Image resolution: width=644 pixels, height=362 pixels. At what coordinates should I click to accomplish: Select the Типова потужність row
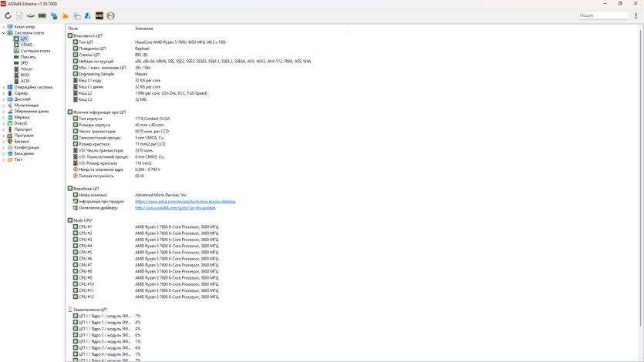(x=109, y=176)
